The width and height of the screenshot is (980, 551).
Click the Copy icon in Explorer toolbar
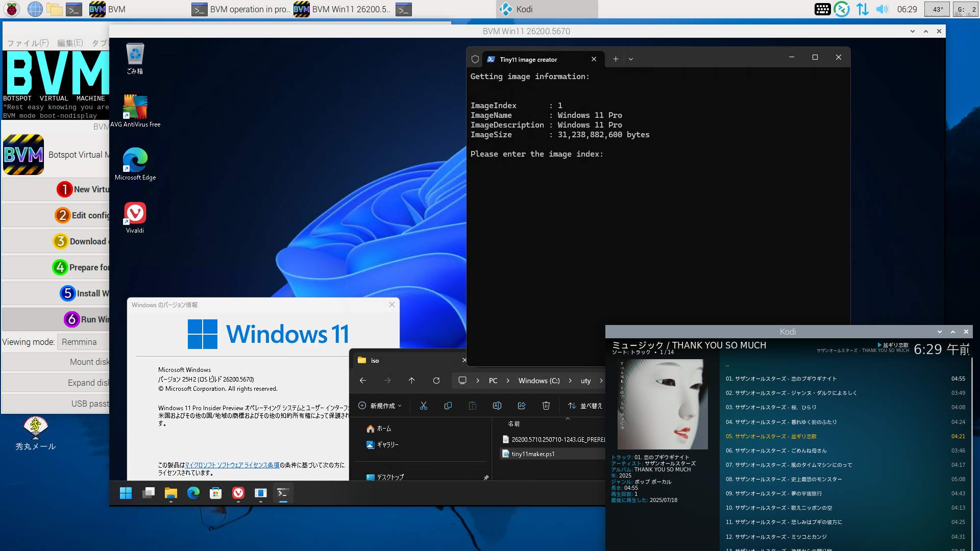(x=448, y=406)
